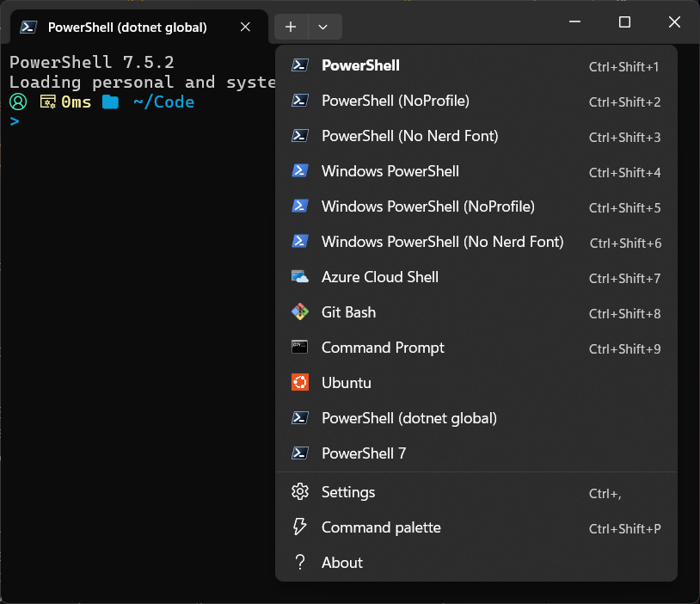The image size is (700, 604).
Task: Click the PowerShell 7.5.2 version line
Action: tap(92, 62)
